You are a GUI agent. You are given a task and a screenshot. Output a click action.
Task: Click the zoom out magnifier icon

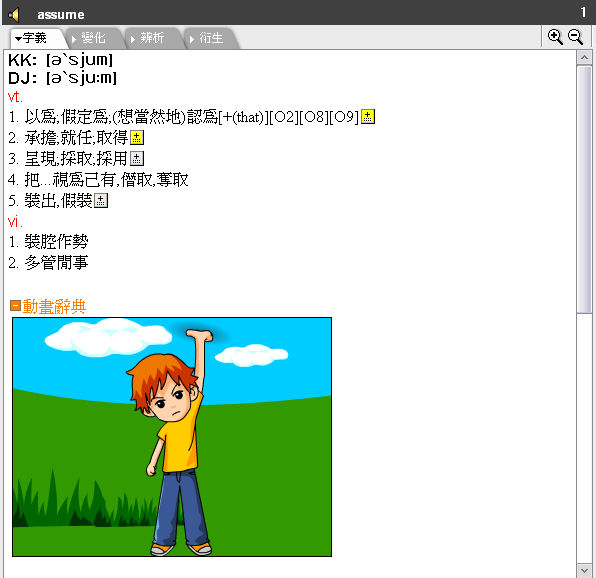click(575, 37)
